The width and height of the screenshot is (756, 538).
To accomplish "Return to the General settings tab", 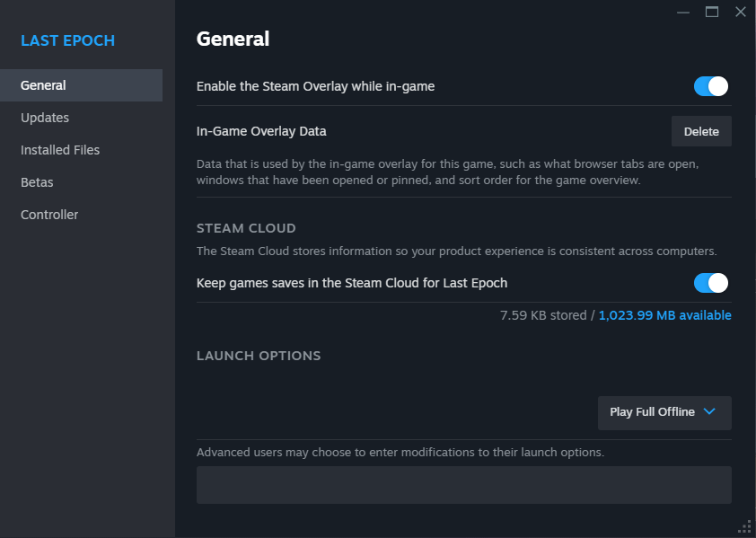I will click(x=43, y=84).
